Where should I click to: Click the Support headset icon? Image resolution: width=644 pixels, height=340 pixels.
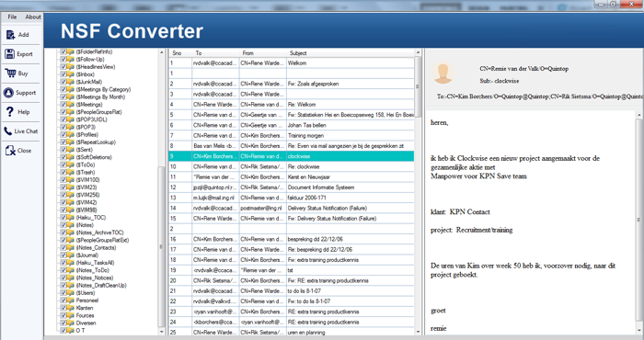coord(9,93)
